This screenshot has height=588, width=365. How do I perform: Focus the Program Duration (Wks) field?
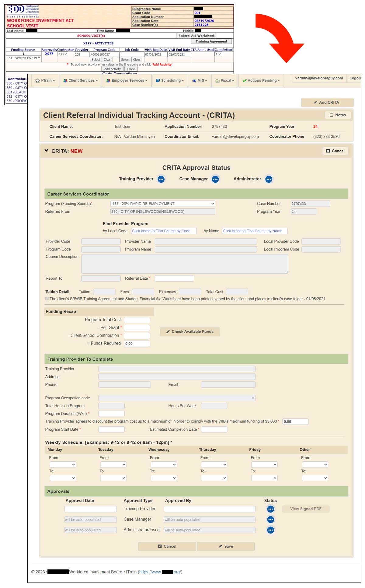coord(112,414)
